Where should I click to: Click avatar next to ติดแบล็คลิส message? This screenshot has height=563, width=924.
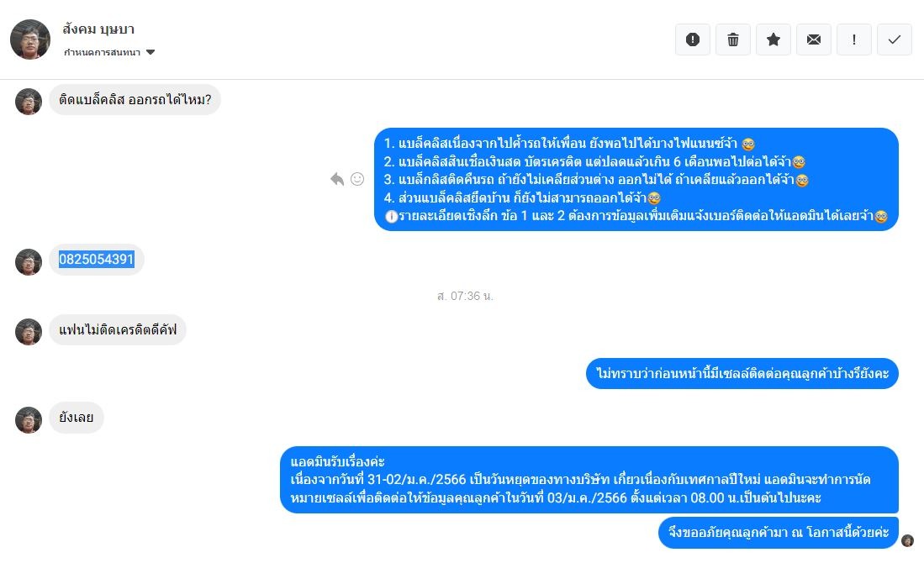click(x=29, y=102)
